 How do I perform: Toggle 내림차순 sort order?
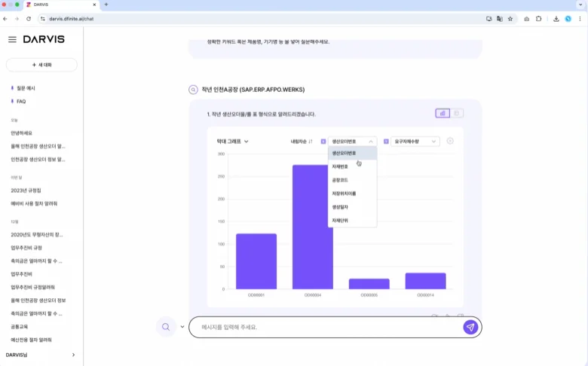[x=302, y=142]
